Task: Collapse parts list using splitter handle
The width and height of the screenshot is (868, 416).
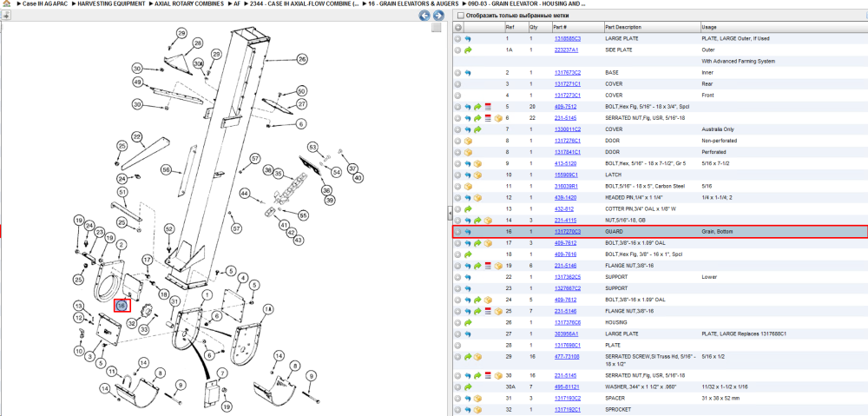Action: coord(450,212)
